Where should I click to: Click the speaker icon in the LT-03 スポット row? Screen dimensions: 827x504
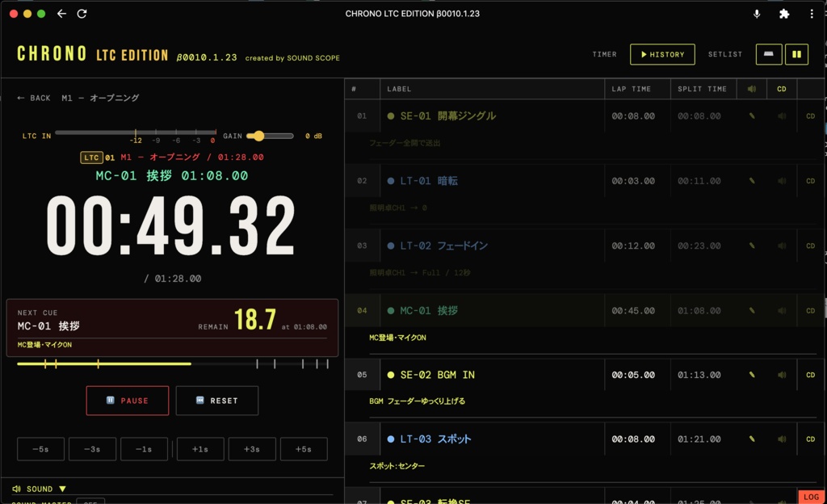[782, 439]
